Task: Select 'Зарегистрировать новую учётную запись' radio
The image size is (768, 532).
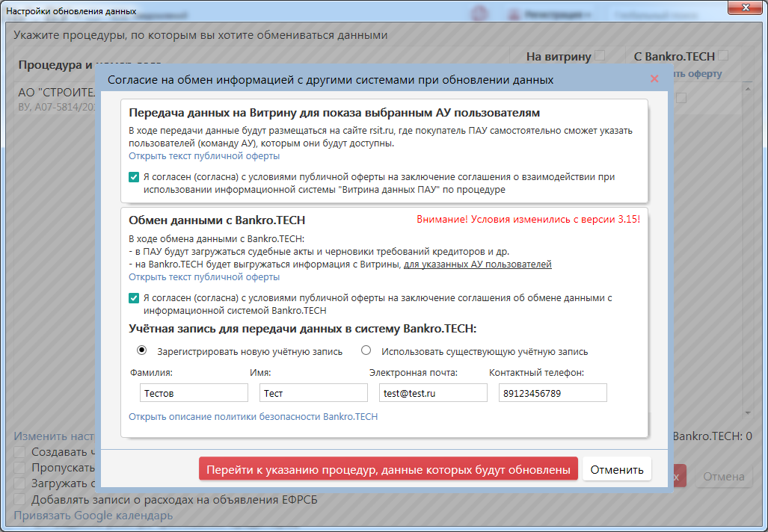Action: (141, 350)
